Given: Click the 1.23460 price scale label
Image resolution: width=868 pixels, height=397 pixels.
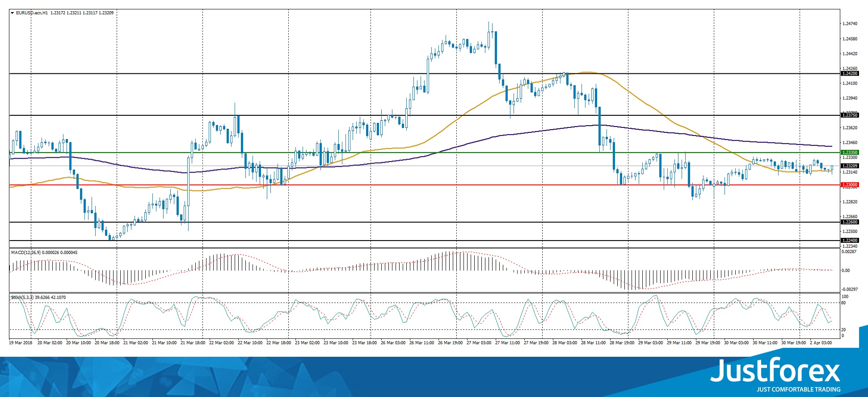Looking at the screenshot, I should [850, 143].
